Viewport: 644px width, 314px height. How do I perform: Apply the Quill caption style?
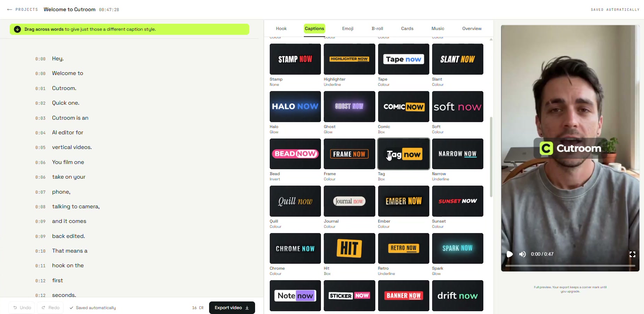click(x=295, y=201)
